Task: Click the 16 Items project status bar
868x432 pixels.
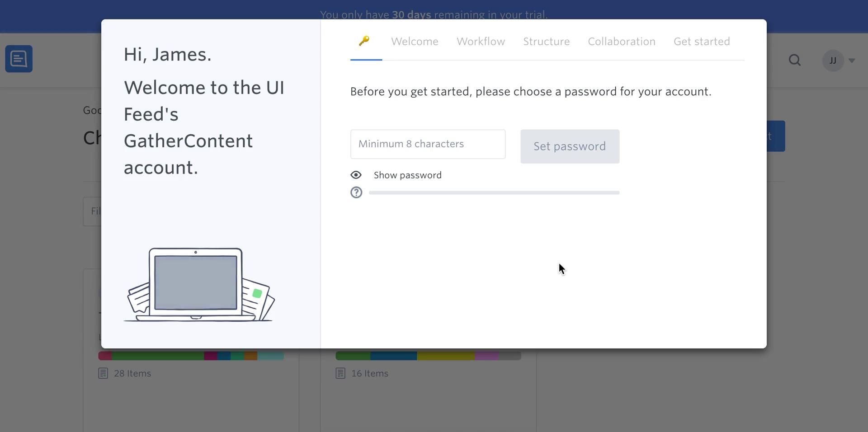Action: point(428,356)
